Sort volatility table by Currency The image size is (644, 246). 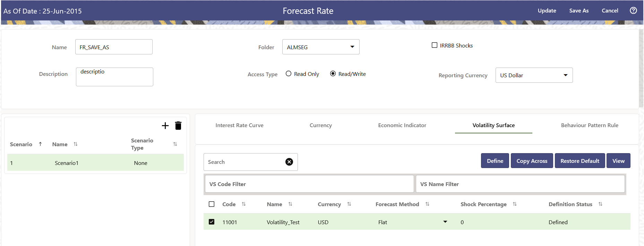[x=349, y=204]
